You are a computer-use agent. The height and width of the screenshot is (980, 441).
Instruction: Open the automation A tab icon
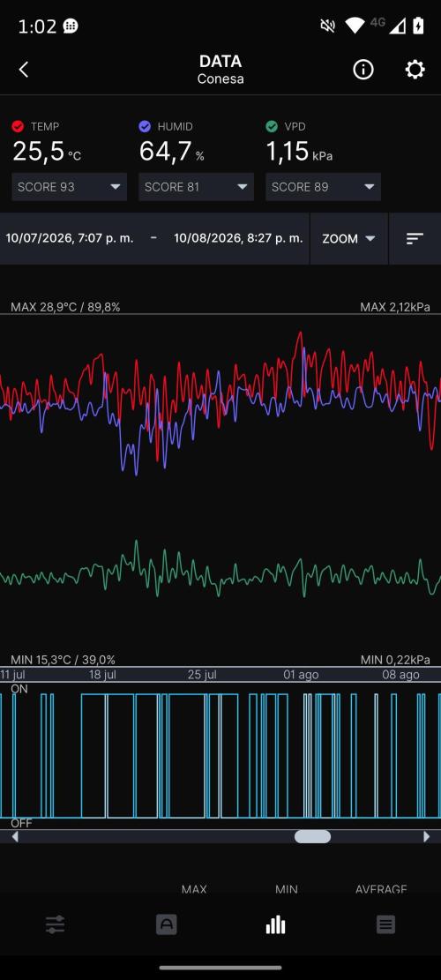[166, 925]
